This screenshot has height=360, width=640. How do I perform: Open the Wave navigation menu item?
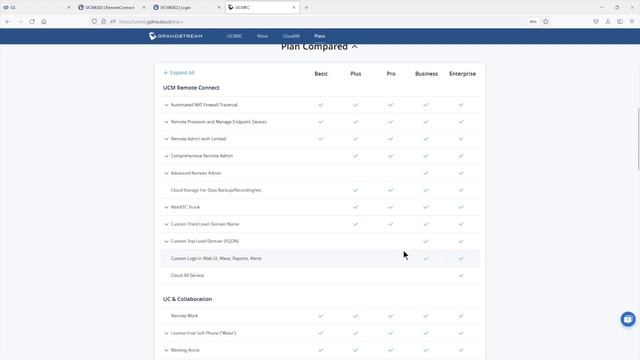click(262, 36)
